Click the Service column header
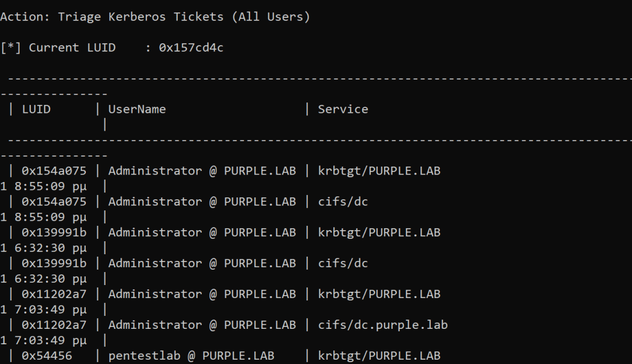The image size is (632, 364). [343, 109]
